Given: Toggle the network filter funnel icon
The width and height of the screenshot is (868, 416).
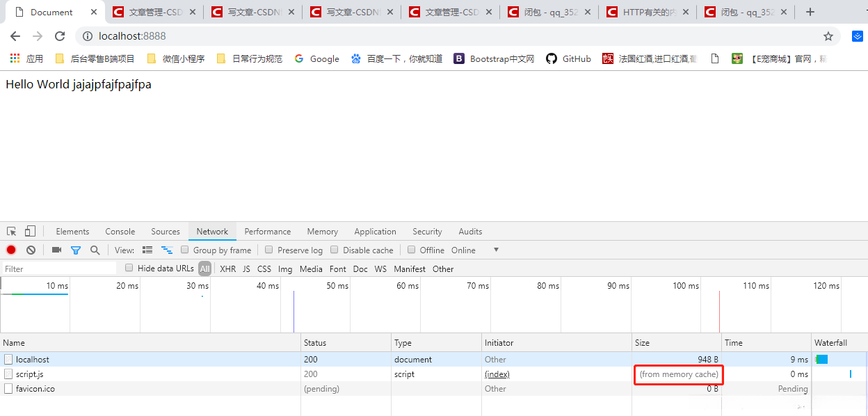Looking at the screenshot, I should [76, 250].
